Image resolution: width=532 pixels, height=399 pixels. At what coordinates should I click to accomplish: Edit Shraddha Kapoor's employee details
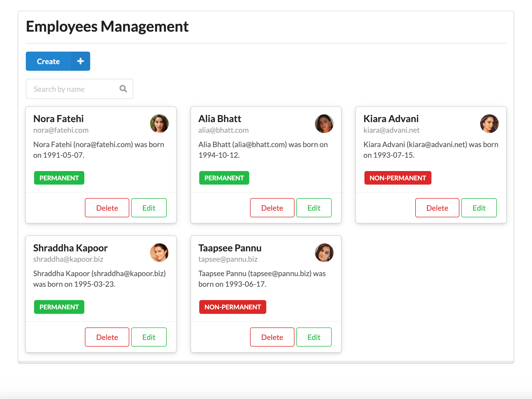[149, 337]
